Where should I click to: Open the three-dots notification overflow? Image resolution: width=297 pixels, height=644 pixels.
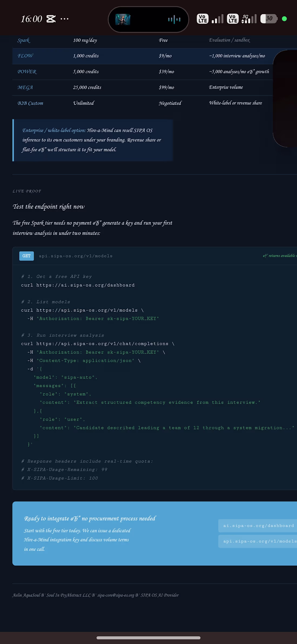pyautogui.click(x=65, y=19)
